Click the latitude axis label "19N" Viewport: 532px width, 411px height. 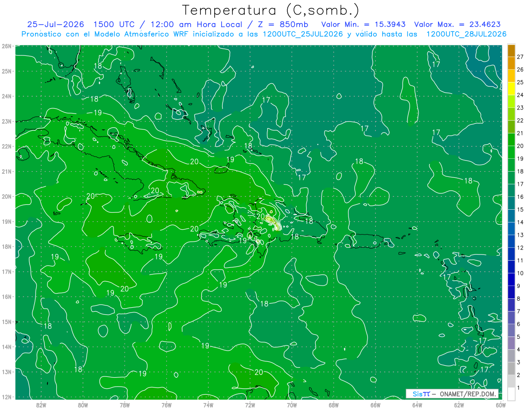[7, 222]
